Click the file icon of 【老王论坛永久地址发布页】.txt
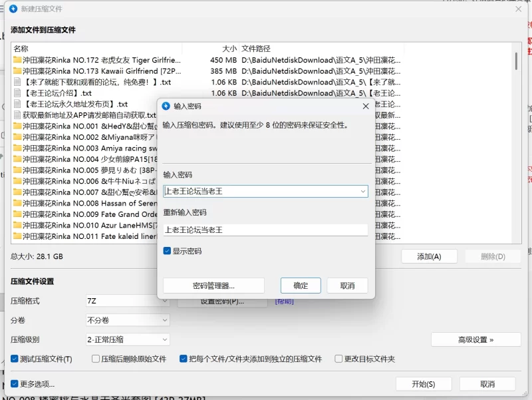 pyautogui.click(x=17, y=104)
